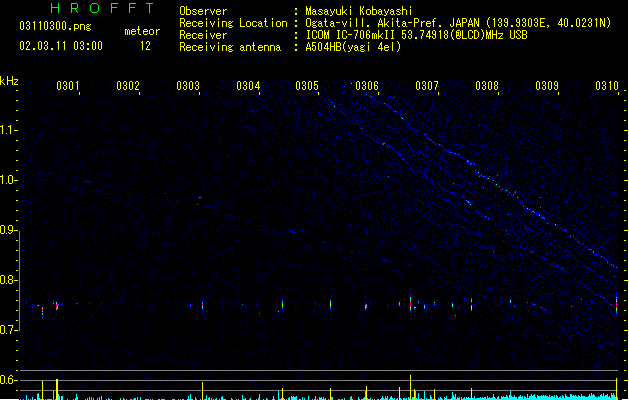Click the 0.9 kHz axis label
Viewport: 629px width, 400px height.
click(8, 230)
